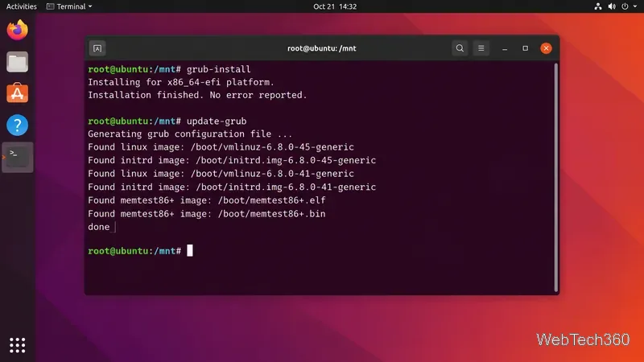Expand the Terminal app menu
Screen dimensions: 644x362
point(69,6)
